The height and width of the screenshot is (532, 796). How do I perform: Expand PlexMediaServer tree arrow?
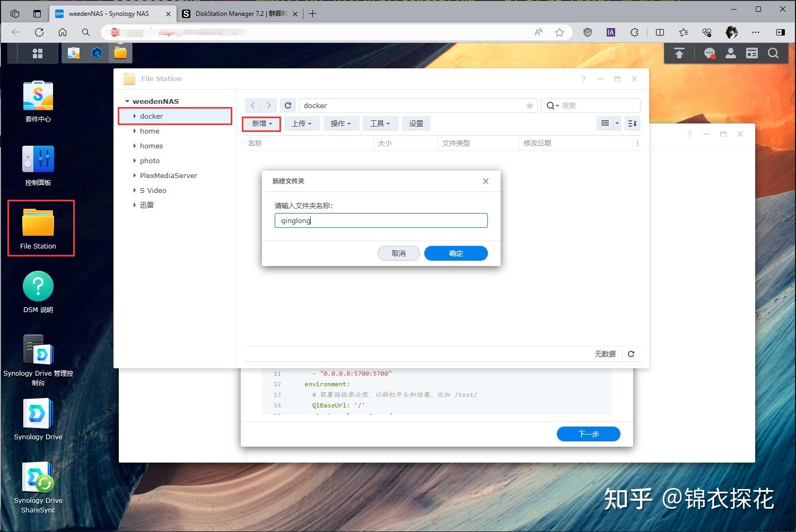click(x=135, y=175)
